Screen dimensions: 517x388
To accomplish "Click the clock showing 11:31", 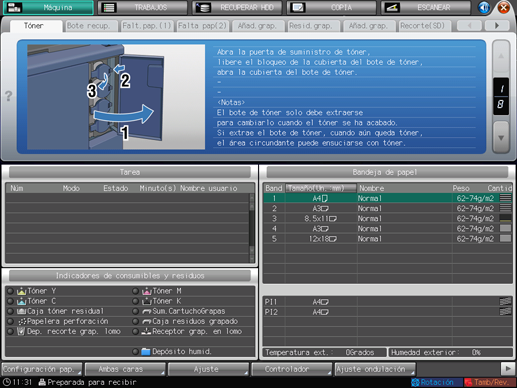I will tap(17, 382).
